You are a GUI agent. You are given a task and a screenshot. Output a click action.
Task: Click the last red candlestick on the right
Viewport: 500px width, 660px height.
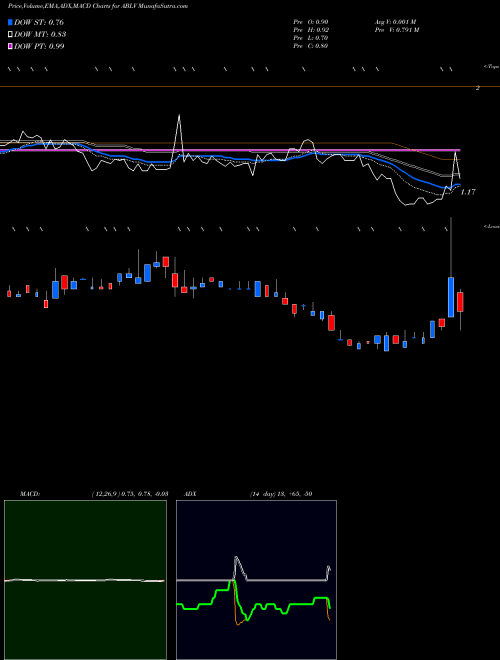point(460,302)
